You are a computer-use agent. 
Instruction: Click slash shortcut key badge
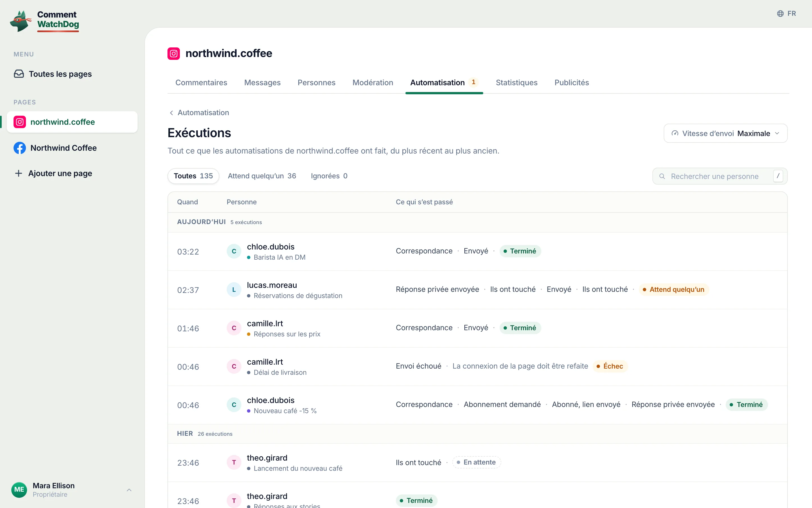pyautogui.click(x=778, y=176)
